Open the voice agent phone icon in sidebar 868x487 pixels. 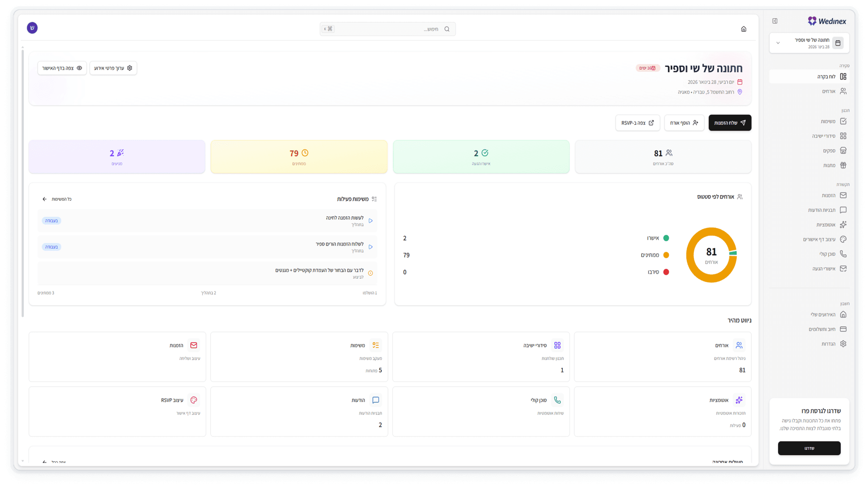843,254
